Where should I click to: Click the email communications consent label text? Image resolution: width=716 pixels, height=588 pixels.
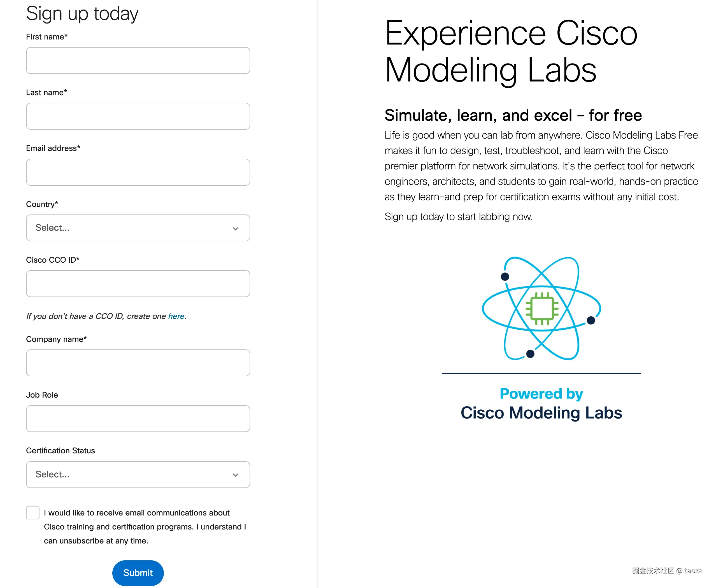pyautogui.click(x=145, y=527)
